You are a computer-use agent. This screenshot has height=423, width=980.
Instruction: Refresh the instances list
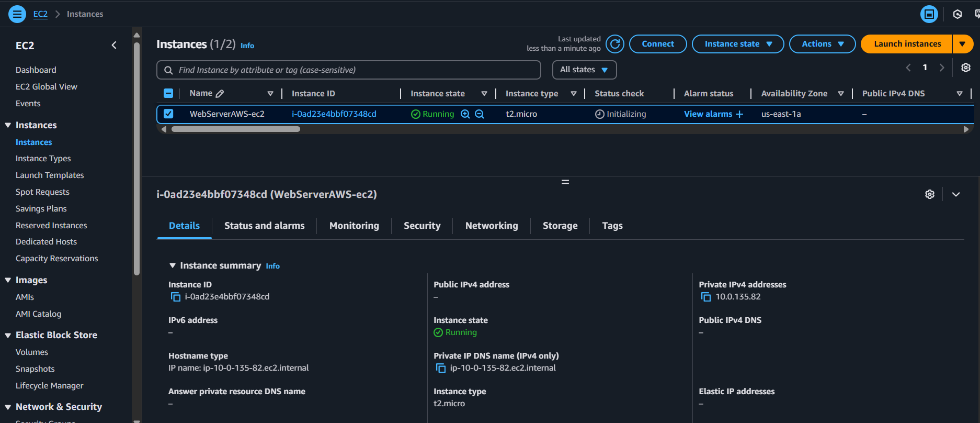(616, 44)
